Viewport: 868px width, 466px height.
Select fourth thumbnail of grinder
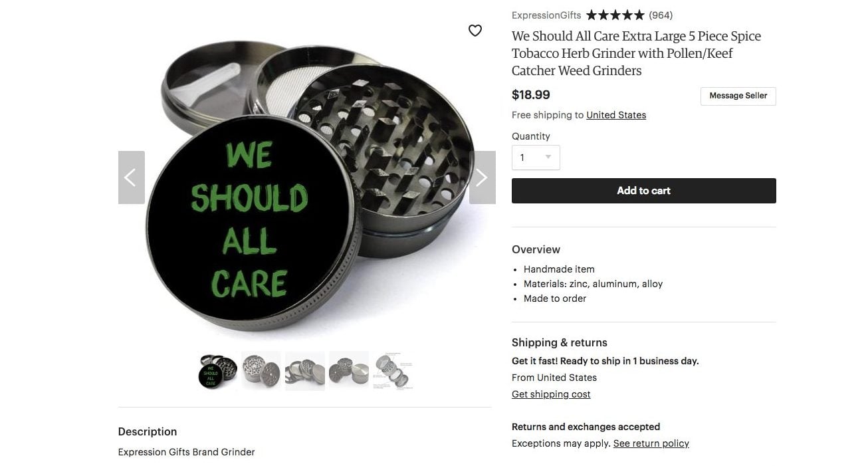point(349,370)
